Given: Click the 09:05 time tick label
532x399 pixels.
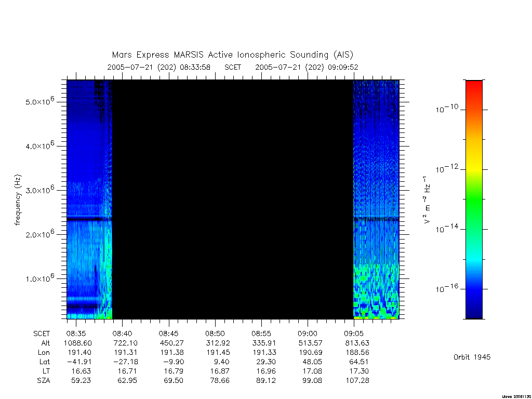Looking at the screenshot, I should (x=354, y=334).
